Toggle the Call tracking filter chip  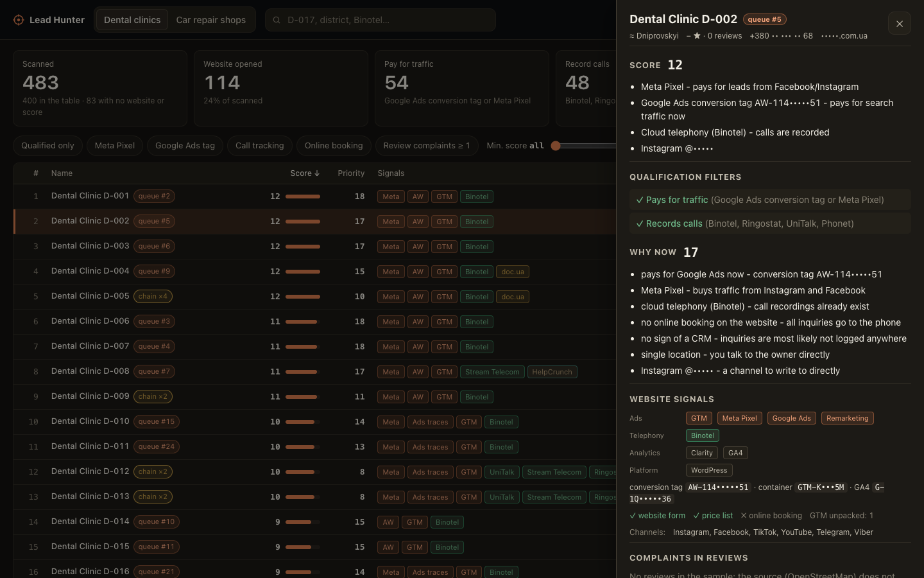[260, 146]
